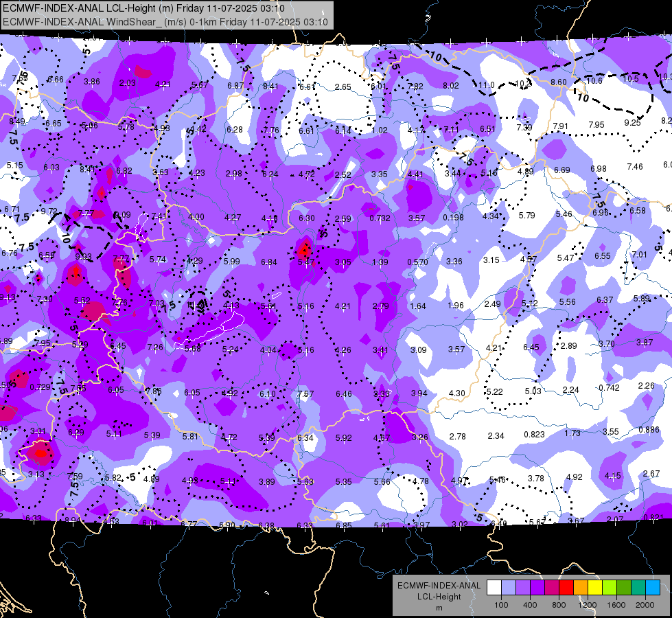Click the wind shear value 8.02
Image resolution: width=672 pixels, height=618 pixels.
tap(451, 86)
